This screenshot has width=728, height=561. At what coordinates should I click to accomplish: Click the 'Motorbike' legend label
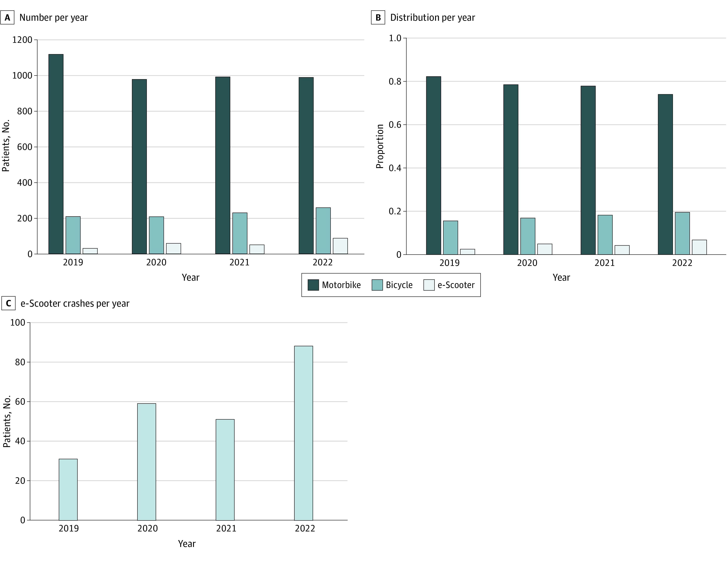pos(341,285)
